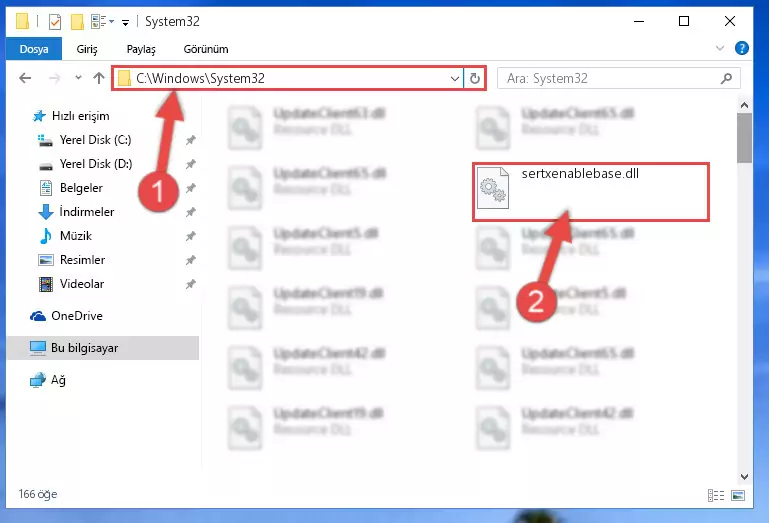Click the C:\Windows\System32 address bar

click(289, 78)
